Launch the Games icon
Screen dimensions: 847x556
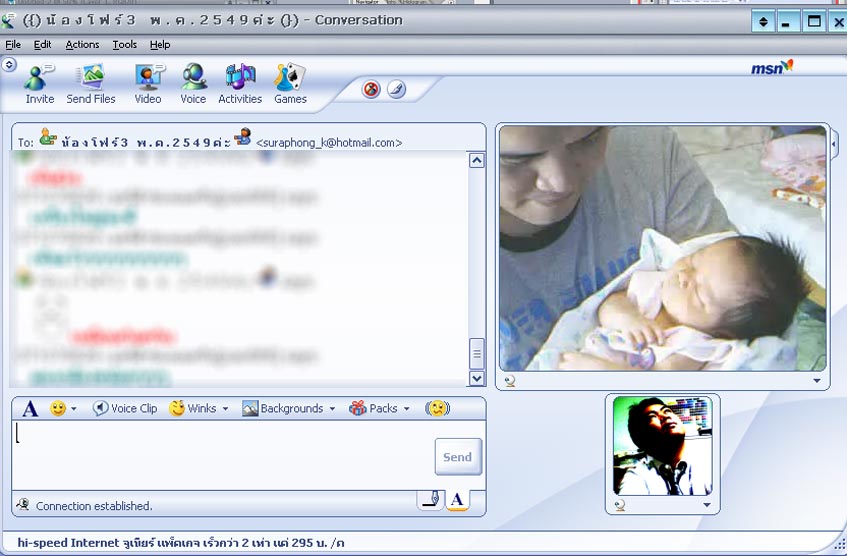click(290, 83)
